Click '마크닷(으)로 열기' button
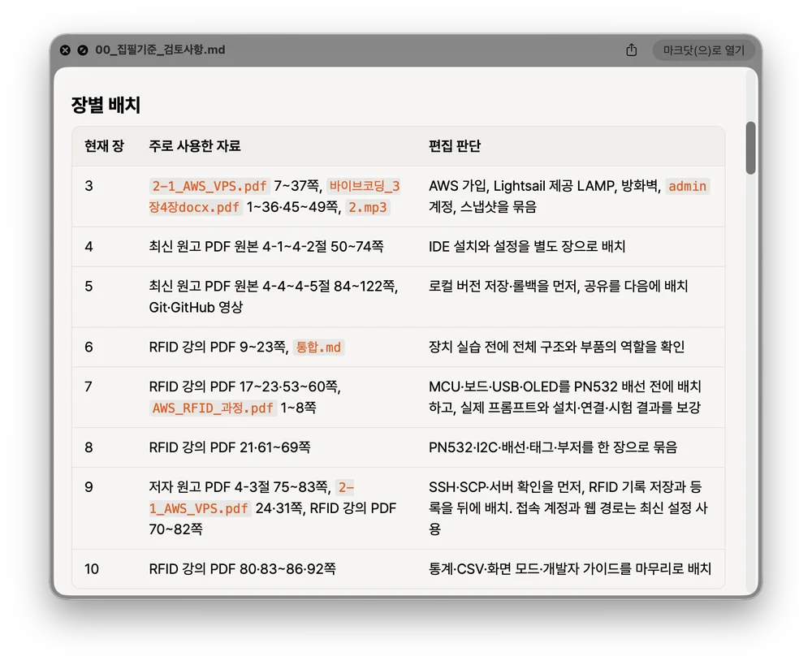 pyautogui.click(x=703, y=50)
